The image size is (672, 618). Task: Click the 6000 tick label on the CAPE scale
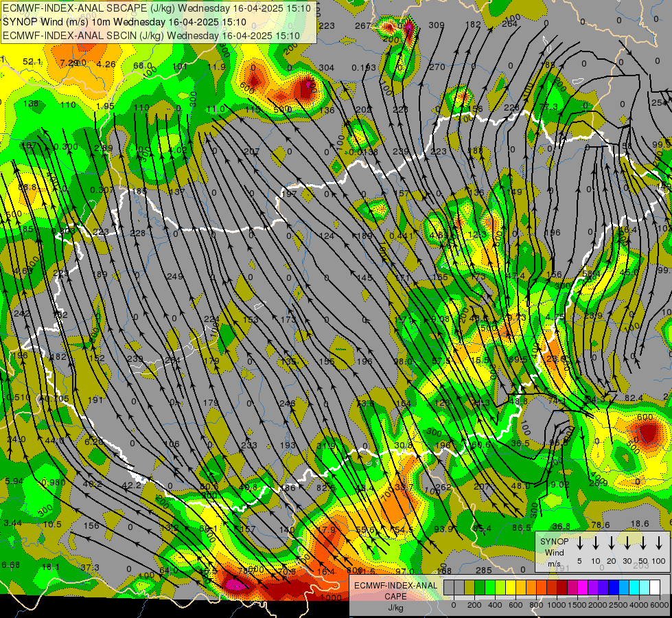coord(660,605)
